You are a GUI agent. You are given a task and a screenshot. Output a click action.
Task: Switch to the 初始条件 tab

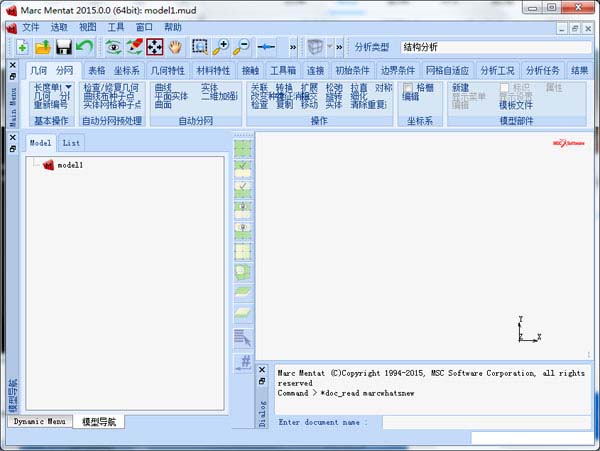(x=352, y=71)
